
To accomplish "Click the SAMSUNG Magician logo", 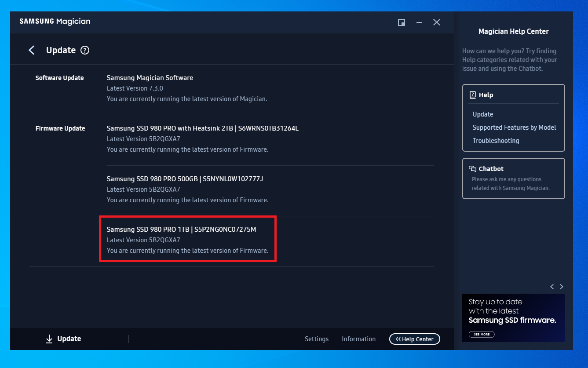I will (55, 21).
